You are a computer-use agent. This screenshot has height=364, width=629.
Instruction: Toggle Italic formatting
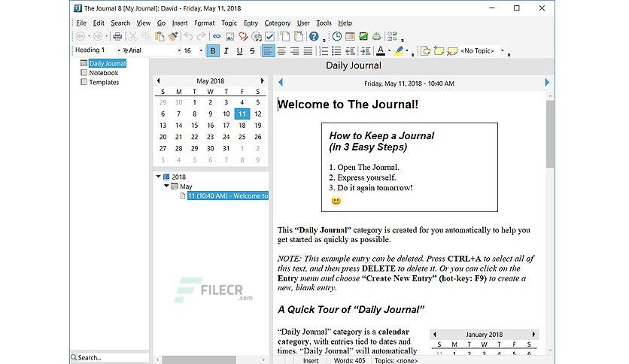click(x=226, y=51)
